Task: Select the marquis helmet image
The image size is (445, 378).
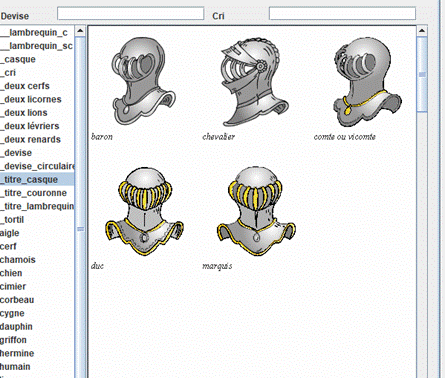Action: [x=256, y=211]
